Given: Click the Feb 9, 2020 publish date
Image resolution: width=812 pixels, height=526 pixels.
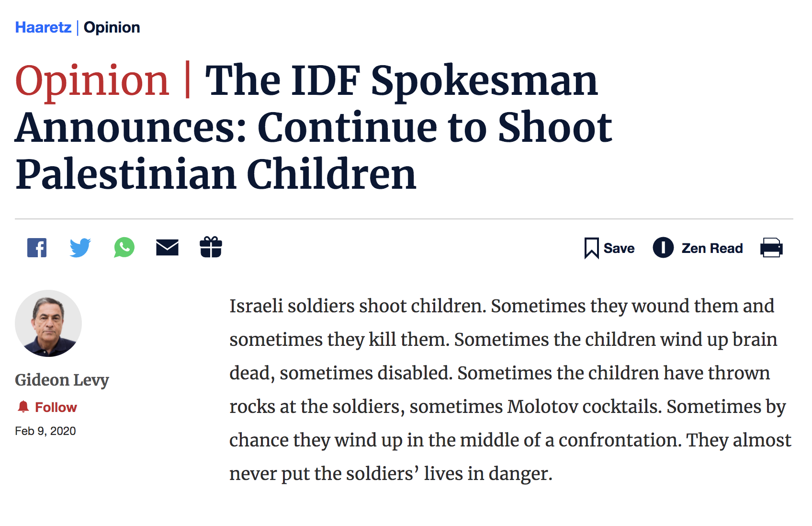Looking at the screenshot, I should [45, 431].
